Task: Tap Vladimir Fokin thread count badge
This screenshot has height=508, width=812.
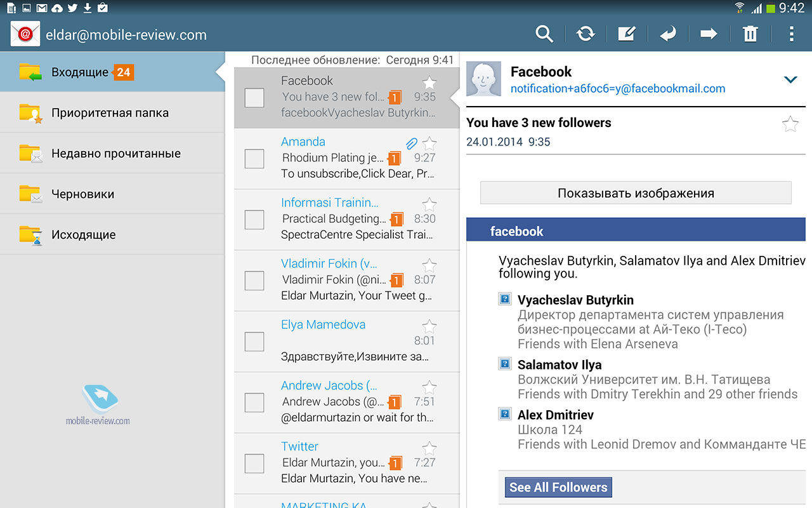Action: click(396, 280)
